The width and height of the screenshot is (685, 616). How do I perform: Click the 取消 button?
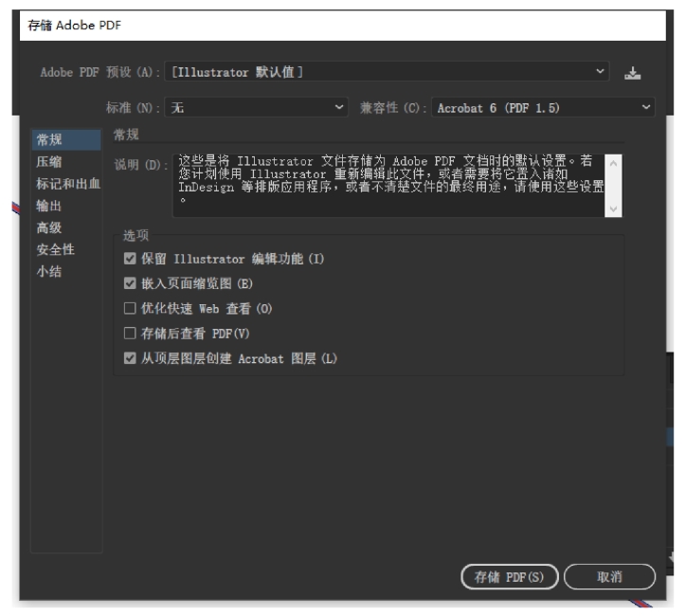(x=609, y=577)
